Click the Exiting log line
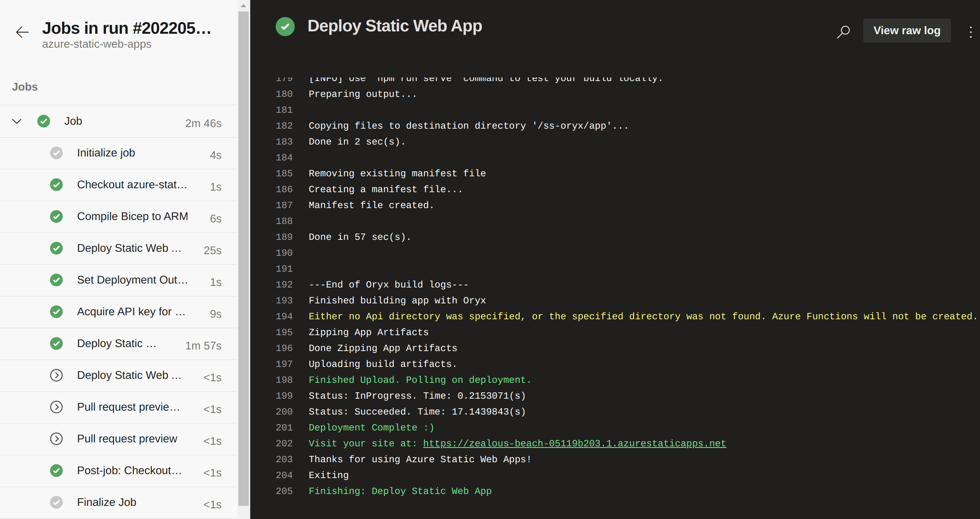980x519 pixels. pos(329,475)
